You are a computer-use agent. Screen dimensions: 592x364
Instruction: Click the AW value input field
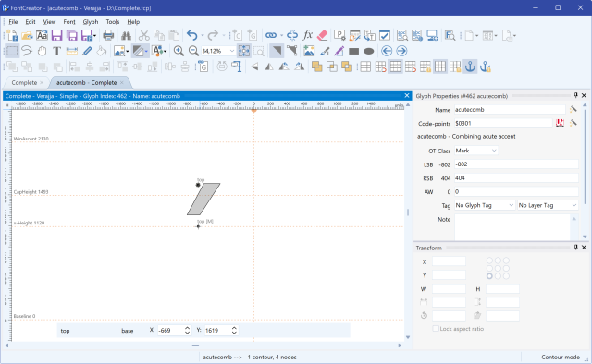point(516,191)
